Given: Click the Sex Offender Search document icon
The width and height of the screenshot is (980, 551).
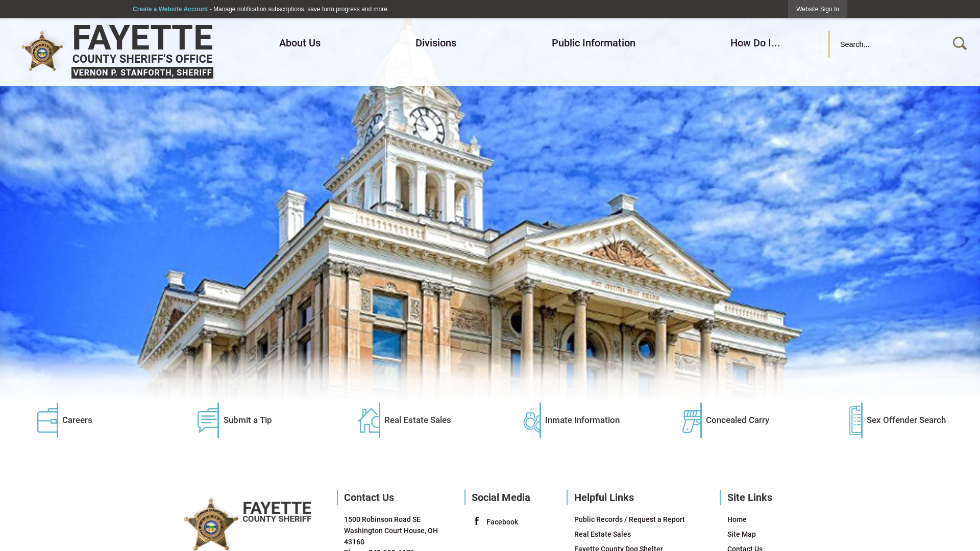Looking at the screenshot, I should (x=856, y=420).
